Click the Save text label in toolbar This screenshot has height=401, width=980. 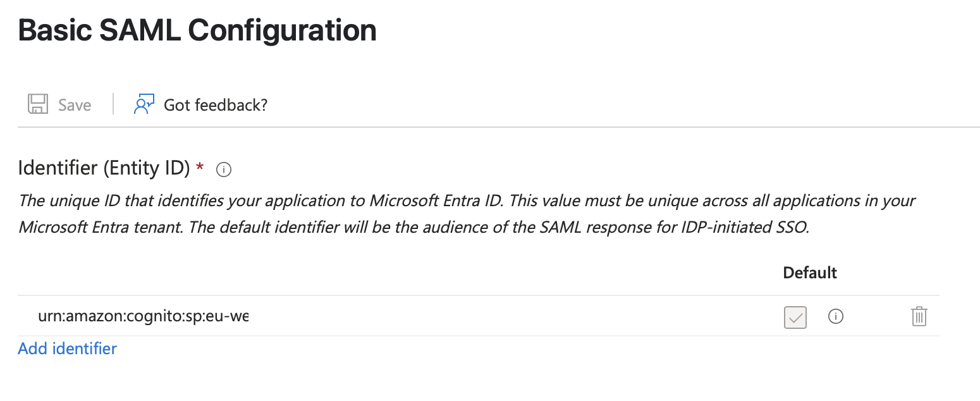(x=75, y=105)
